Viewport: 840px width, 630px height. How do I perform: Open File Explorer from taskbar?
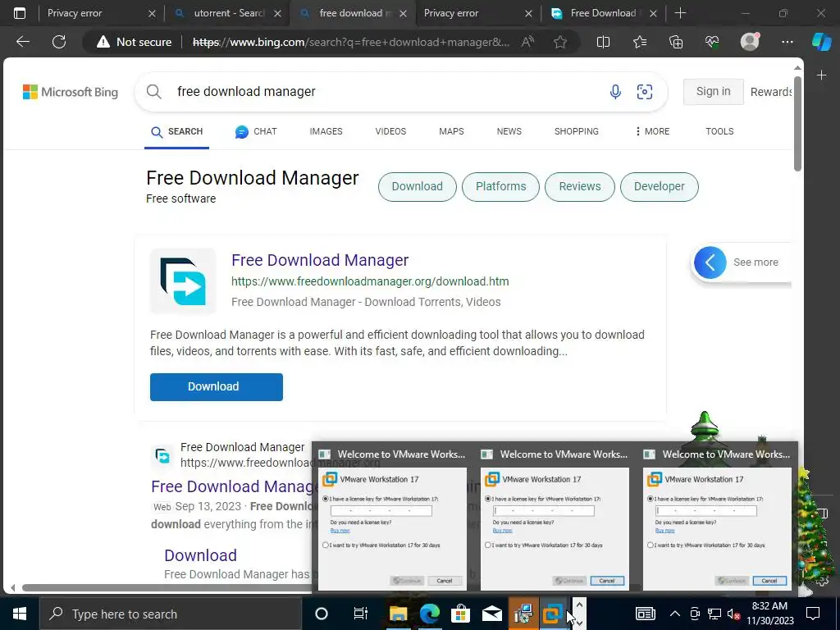click(398, 614)
